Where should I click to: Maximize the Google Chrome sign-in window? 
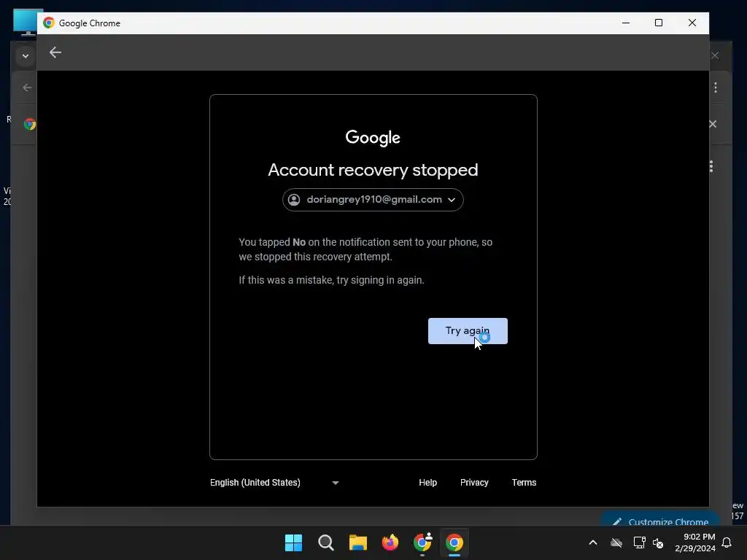click(659, 23)
